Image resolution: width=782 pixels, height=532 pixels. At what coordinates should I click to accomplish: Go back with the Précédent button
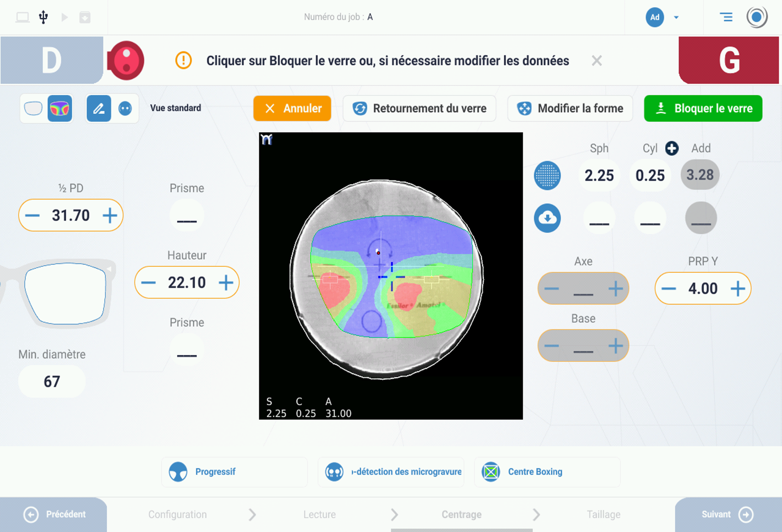tap(54, 515)
